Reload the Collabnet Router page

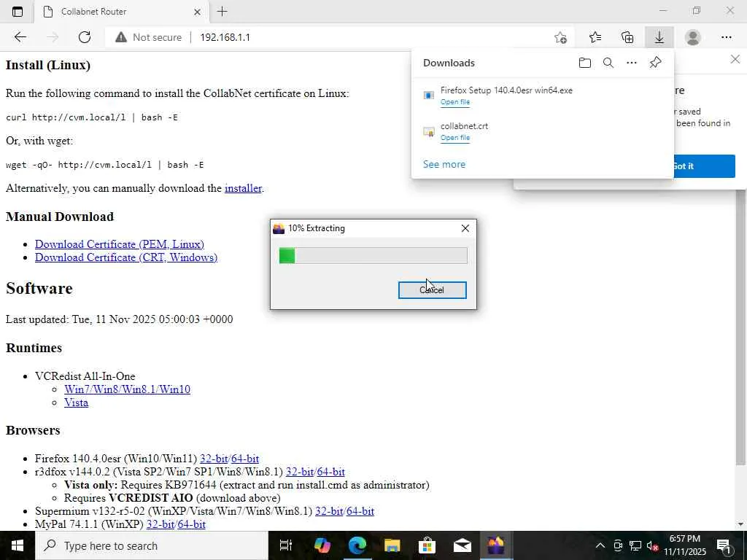coord(85,37)
